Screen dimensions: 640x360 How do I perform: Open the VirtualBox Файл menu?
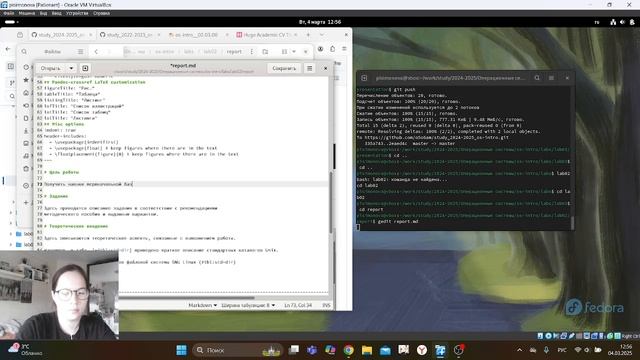[x=9, y=13]
